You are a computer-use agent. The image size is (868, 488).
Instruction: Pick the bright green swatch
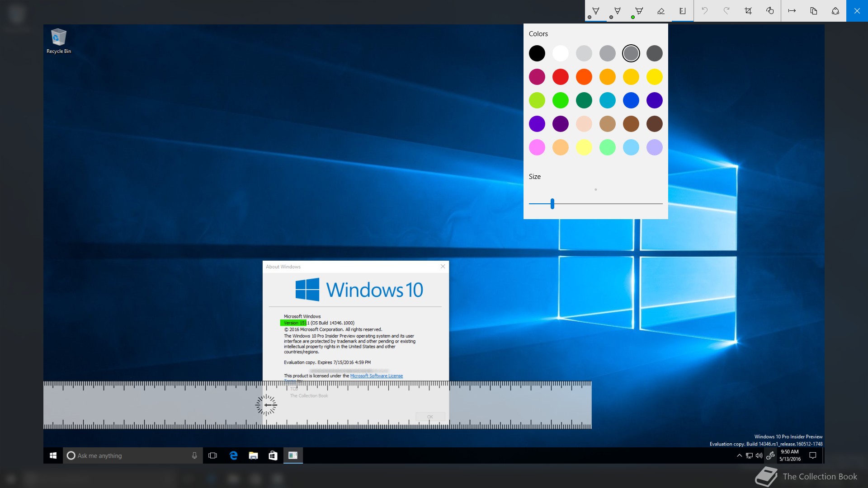click(x=561, y=100)
